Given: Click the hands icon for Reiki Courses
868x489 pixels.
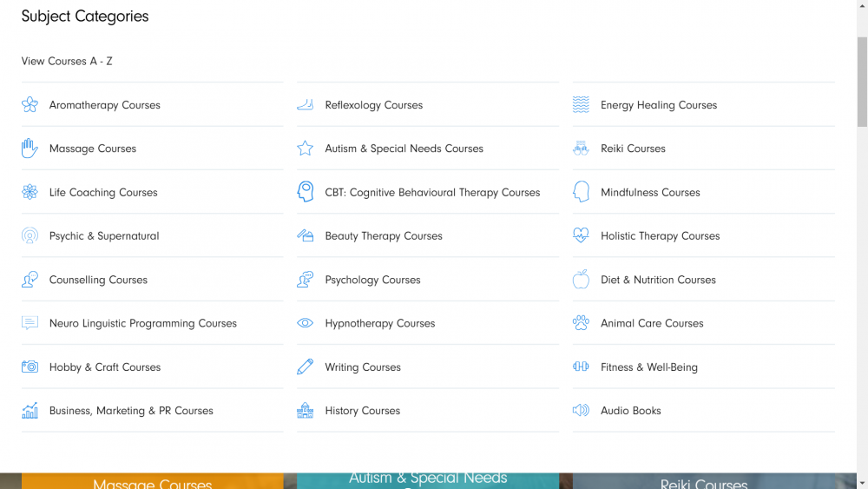Looking at the screenshot, I should 581,148.
